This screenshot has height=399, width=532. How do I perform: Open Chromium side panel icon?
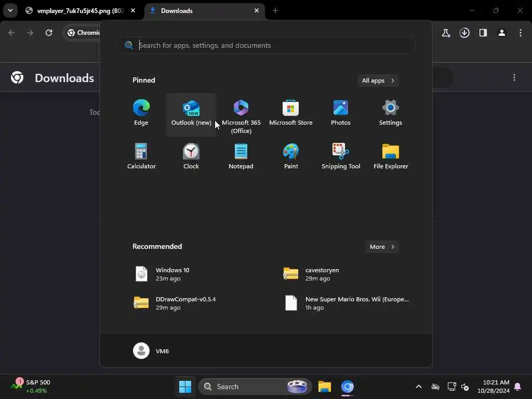(483, 33)
